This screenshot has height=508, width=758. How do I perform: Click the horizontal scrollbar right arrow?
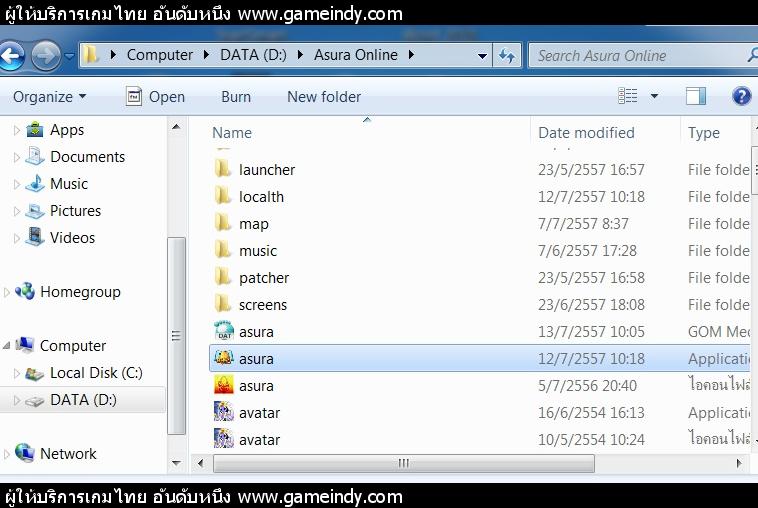[739, 464]
